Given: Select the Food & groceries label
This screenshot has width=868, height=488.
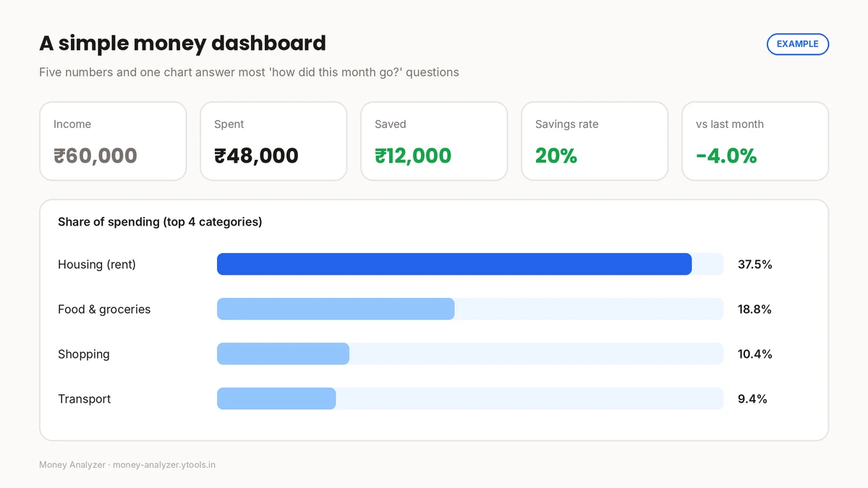Looking at the screenshot, I should 104,309.
